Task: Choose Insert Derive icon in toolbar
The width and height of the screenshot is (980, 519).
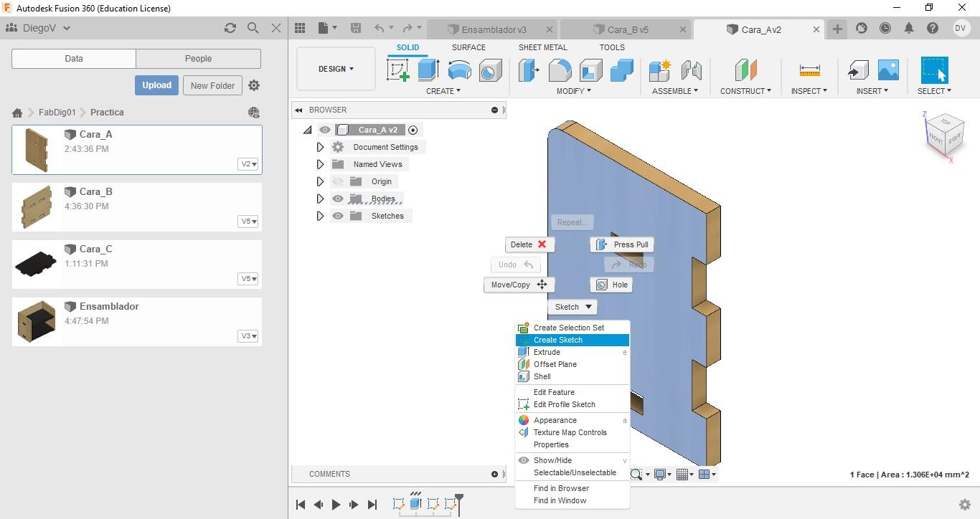Action: [857, 70]
